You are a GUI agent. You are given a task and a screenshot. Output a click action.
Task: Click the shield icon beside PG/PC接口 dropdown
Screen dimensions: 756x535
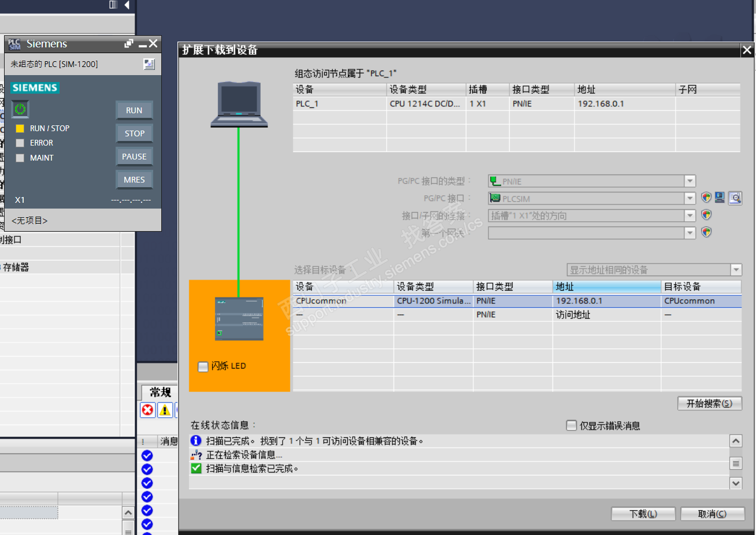706,198
